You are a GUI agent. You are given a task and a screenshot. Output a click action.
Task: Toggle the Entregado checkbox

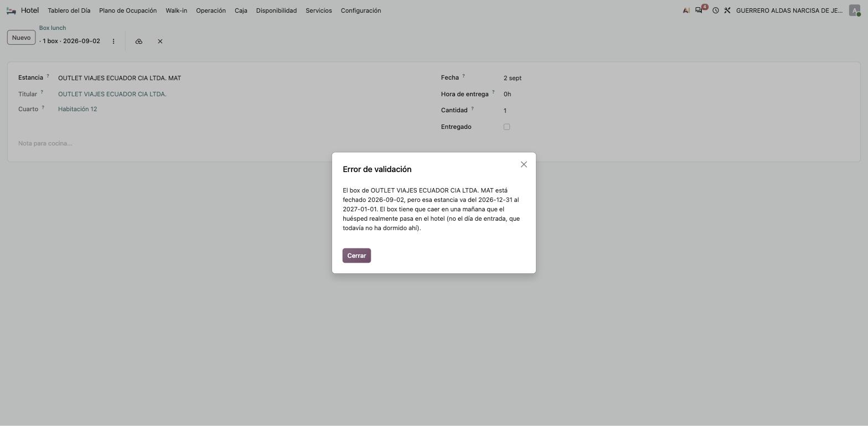click(x=507, y=127)
